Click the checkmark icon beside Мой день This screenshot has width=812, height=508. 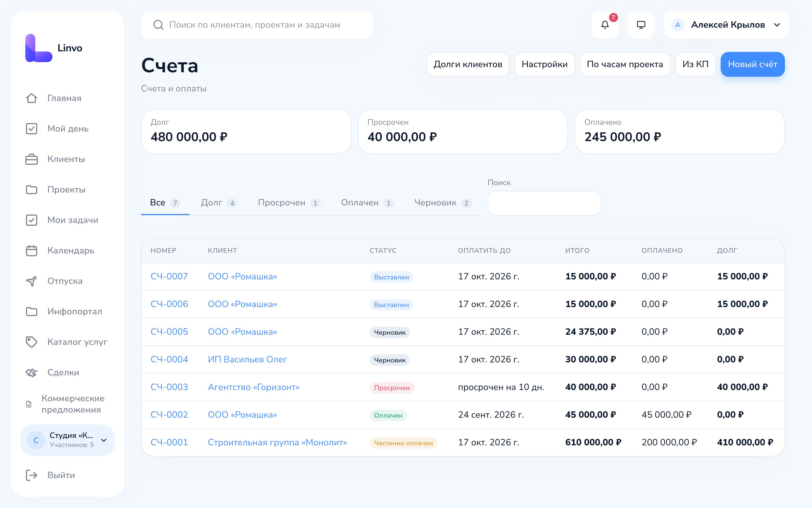point(32,129)
